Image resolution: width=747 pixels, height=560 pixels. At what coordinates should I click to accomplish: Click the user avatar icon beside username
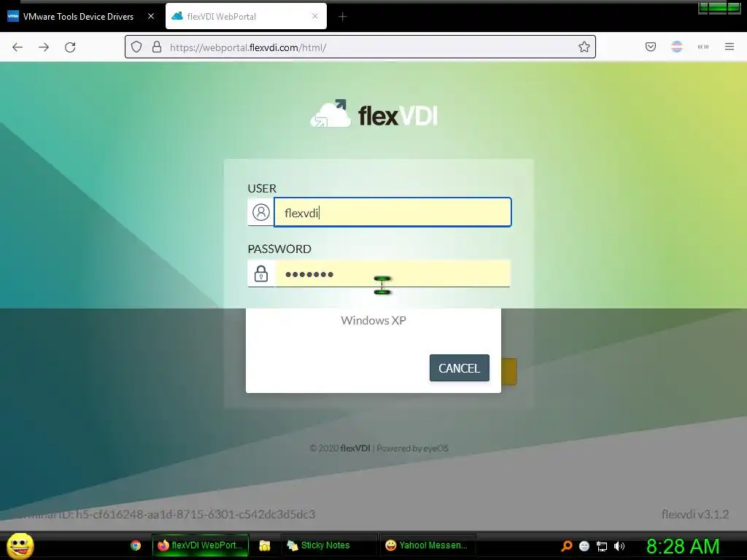[x=261, y=212]
